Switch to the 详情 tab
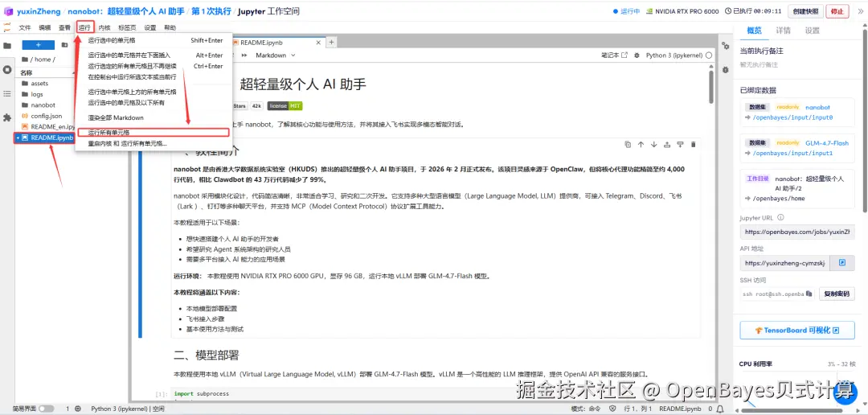868x415 pixels. pyautogui.click(x=784, y=31)
